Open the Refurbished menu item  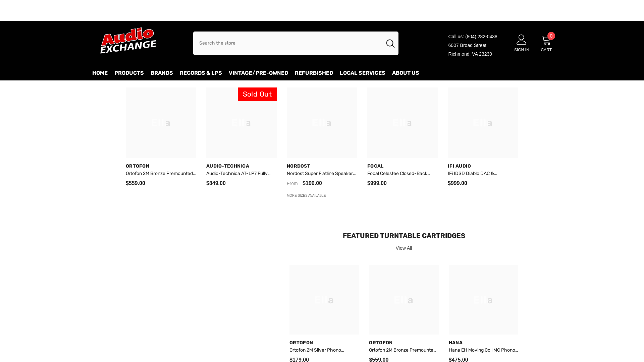(314, 73)
